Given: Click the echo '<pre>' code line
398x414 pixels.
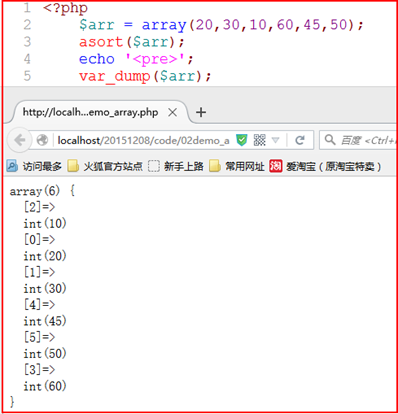Looking at the screenshot, I should [136, 59].
